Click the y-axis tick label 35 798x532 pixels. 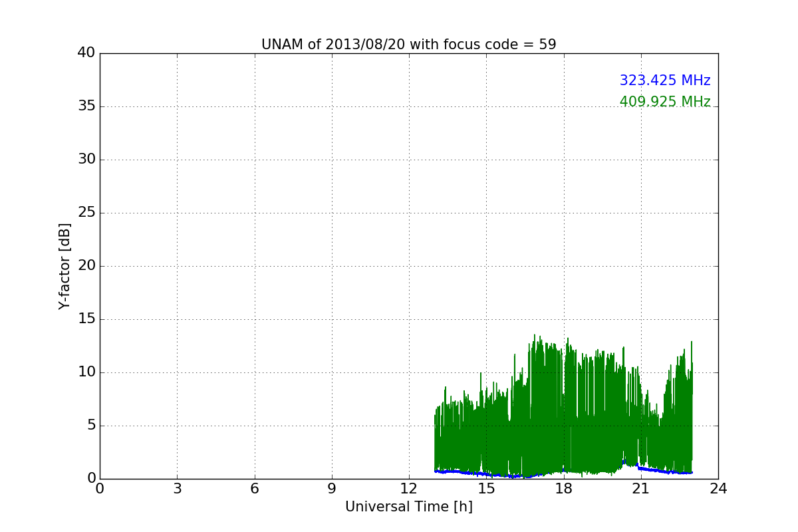[86, 106]
